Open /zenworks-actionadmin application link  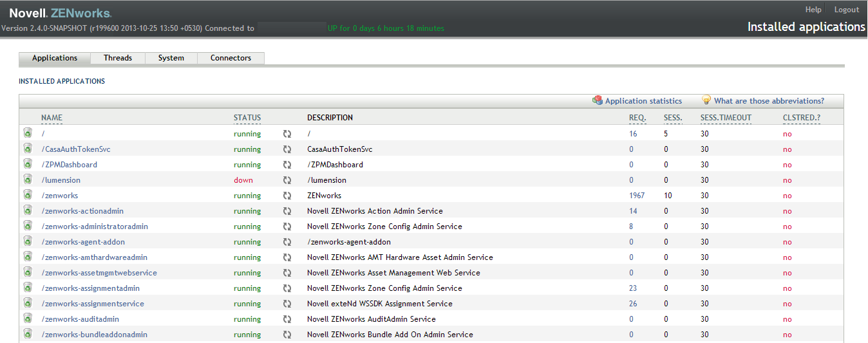tap(82, 211)
